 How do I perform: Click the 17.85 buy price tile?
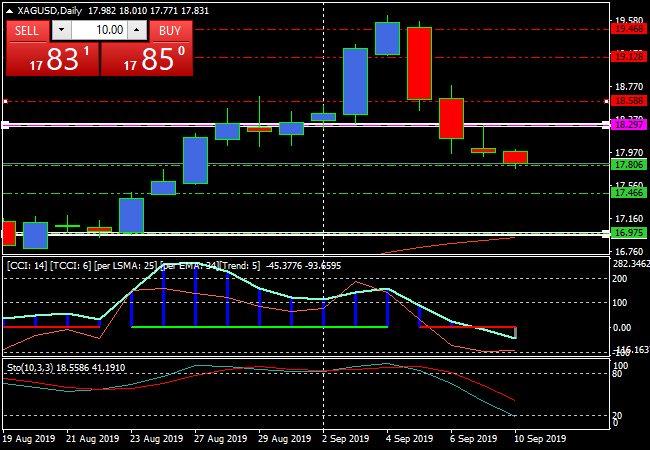tap(147, 60)
